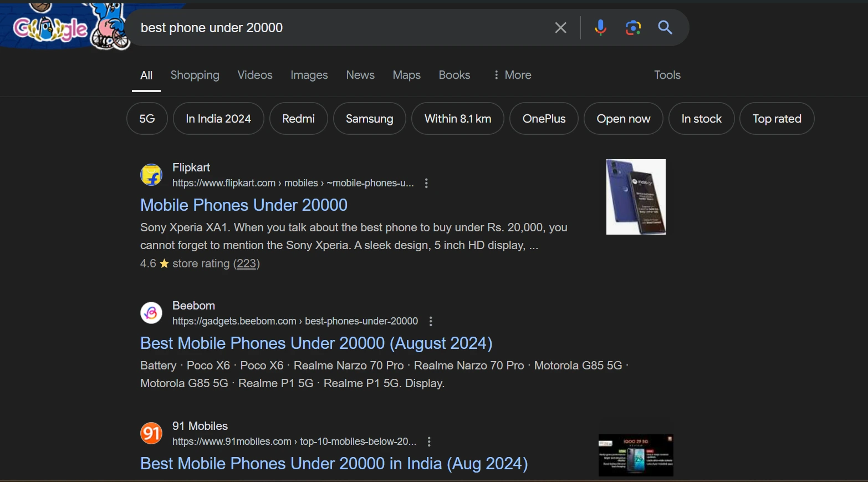Open the Maps tab
Image resolution: width=868 pixels, height=482 pixels.
(x=406, y=75)
